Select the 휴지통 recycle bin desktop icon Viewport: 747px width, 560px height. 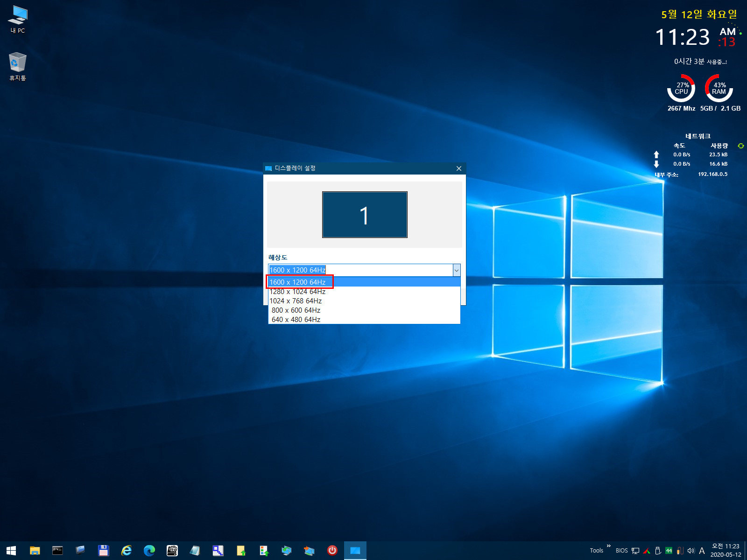point(18,66)
